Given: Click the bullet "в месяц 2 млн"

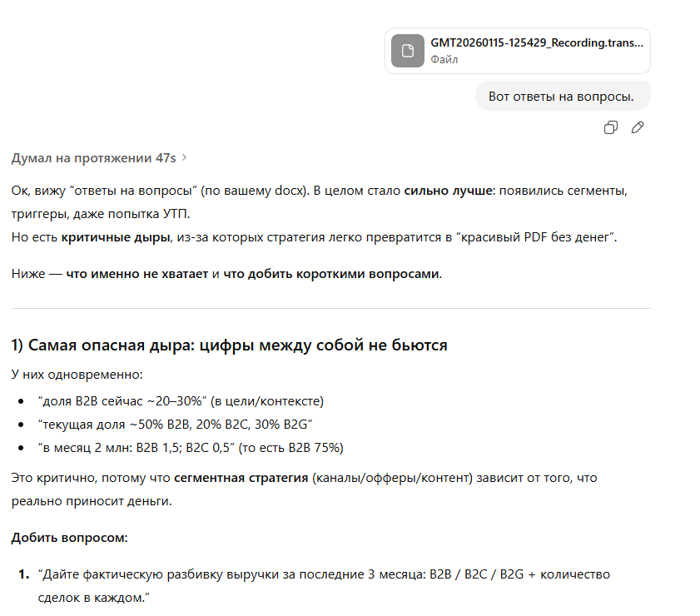Looking at the screenshot, I should (x=191, y=448).
